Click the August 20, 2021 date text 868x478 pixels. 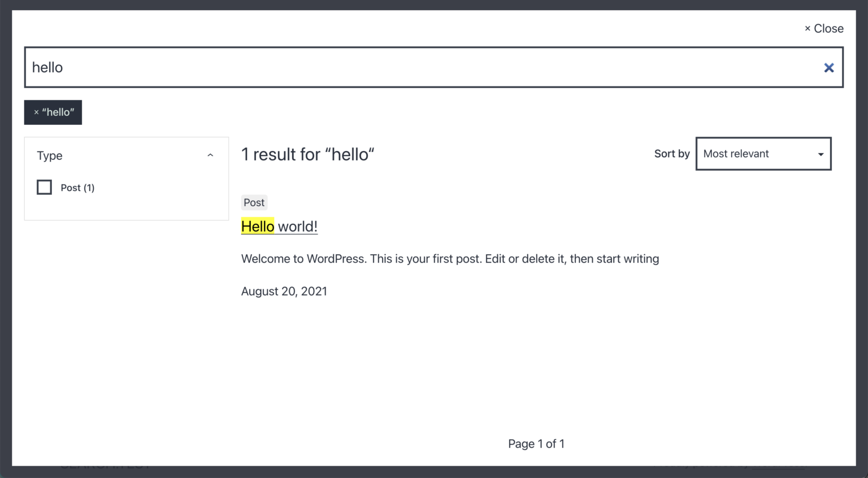click(x=284, y=291)
